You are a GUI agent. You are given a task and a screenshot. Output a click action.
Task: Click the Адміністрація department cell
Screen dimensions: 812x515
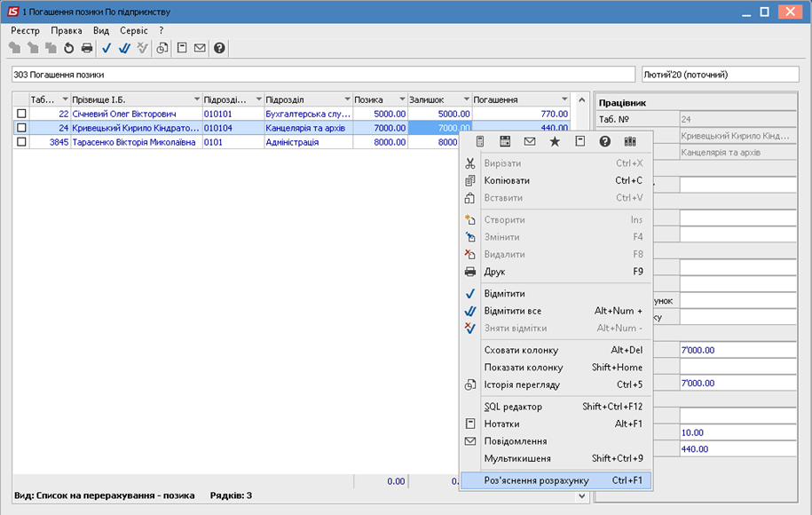(x=308, y=142)
